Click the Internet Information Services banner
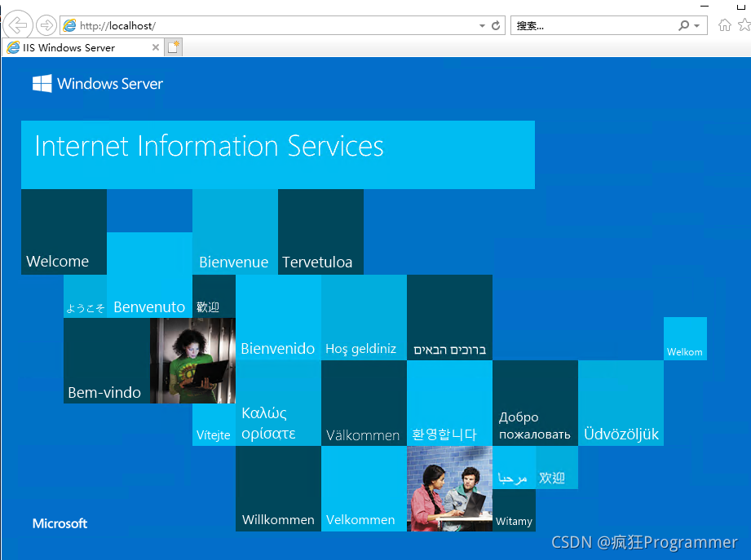Viewport: 751px width, 560px height. coord(277,155)
